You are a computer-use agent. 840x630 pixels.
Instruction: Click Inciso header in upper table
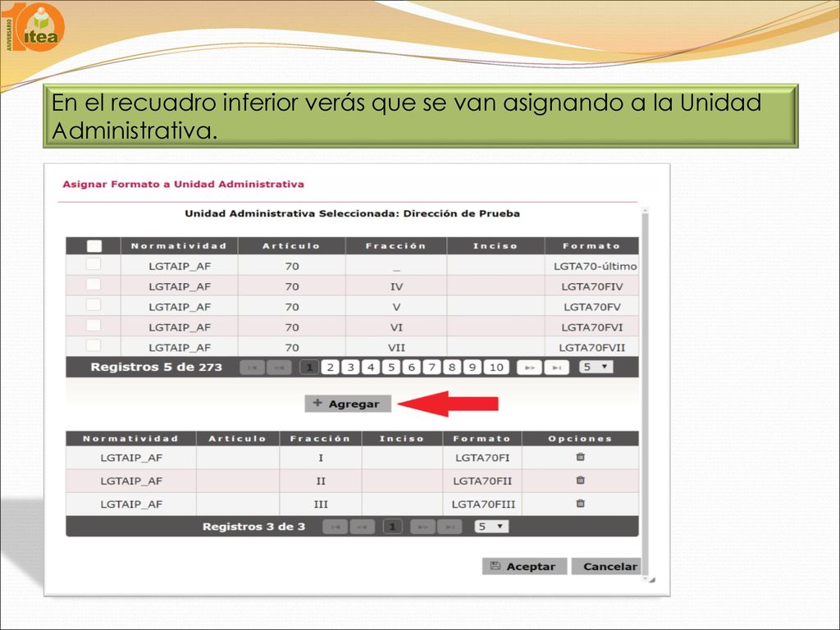495,246
